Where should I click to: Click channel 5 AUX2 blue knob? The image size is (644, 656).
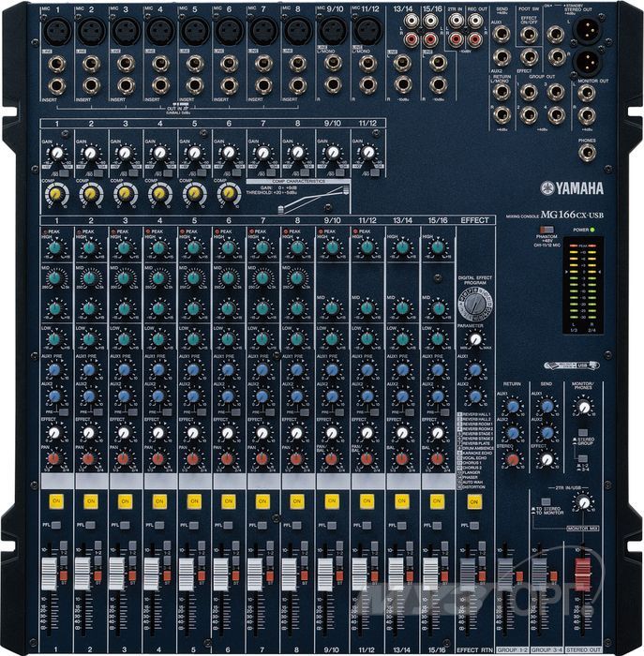(193, 396)
